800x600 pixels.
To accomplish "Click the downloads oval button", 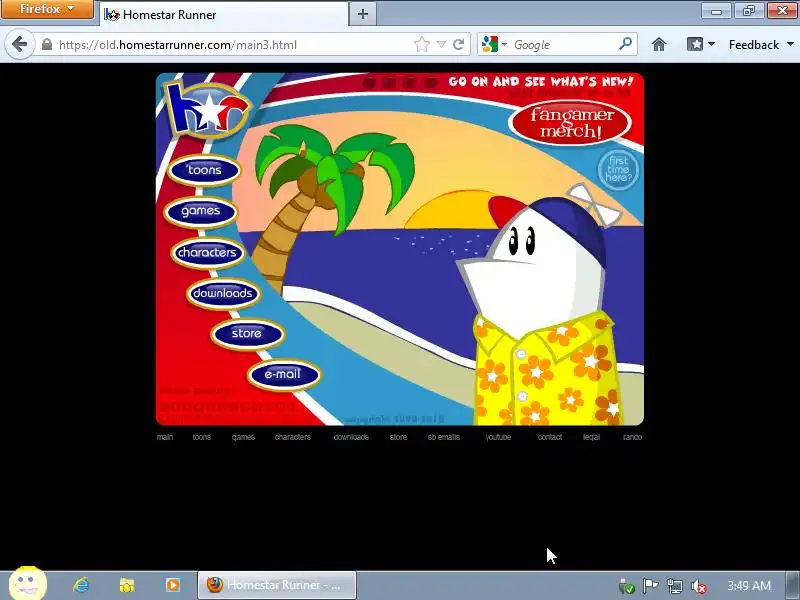I will click(x=223, y=293).
